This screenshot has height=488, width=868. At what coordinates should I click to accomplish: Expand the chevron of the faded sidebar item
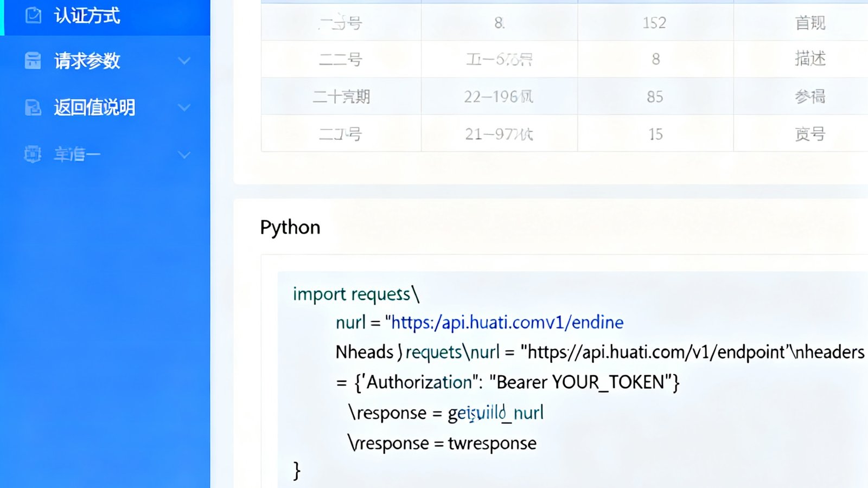[184, 155]
